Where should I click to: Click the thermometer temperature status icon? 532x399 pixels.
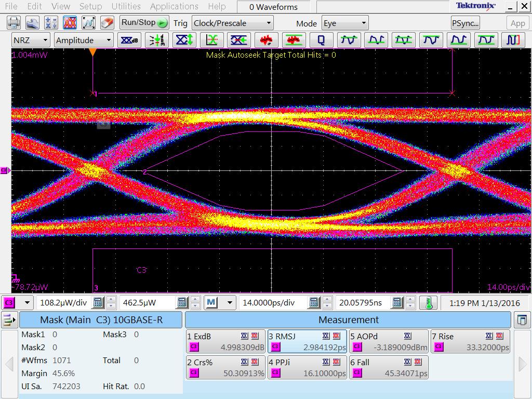tap(429, 302)
